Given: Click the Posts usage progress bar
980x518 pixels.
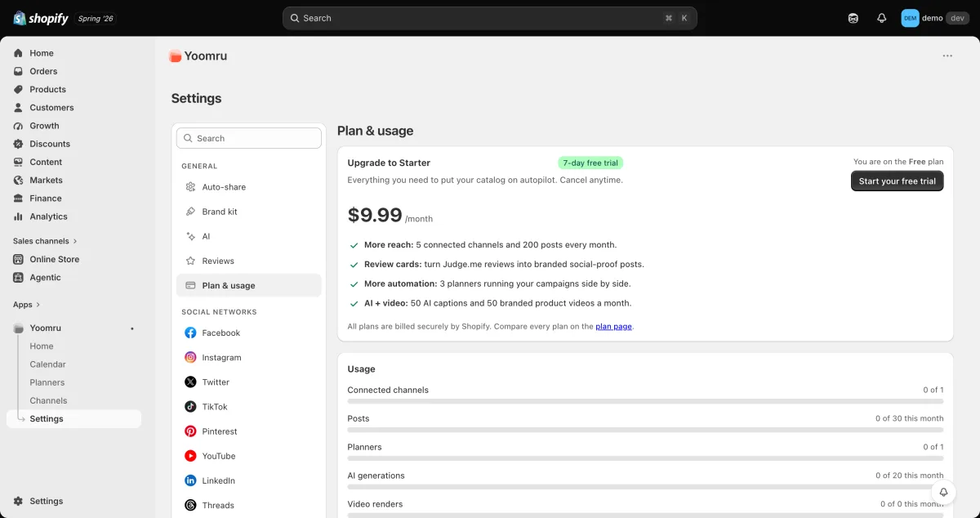Looking at the screenshot, I should (x=645, y=430).
